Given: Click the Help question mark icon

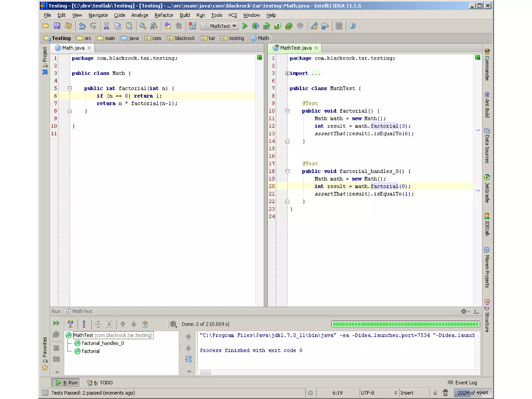Looking at the screenshot, I should 352,26.
